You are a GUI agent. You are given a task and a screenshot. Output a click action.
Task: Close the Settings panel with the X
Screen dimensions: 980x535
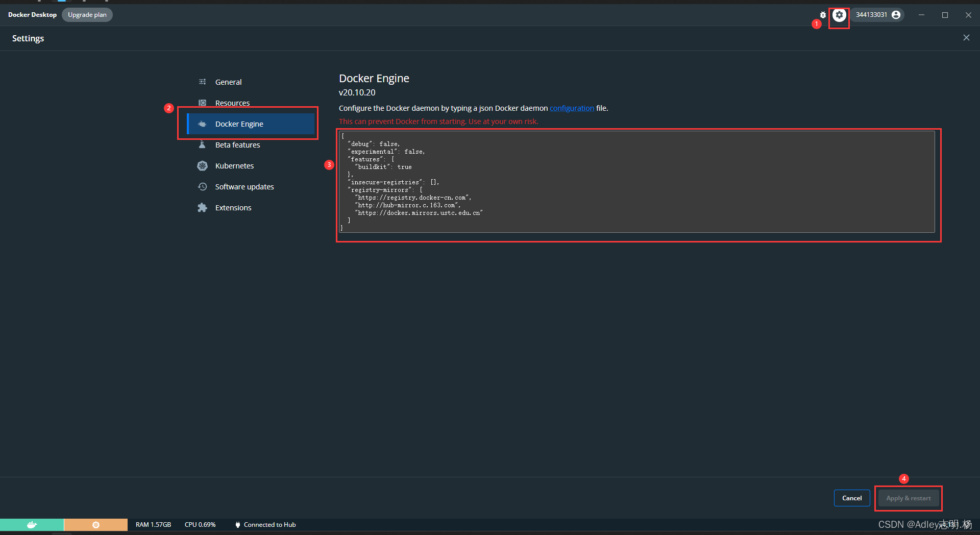[x=966, y=38]
